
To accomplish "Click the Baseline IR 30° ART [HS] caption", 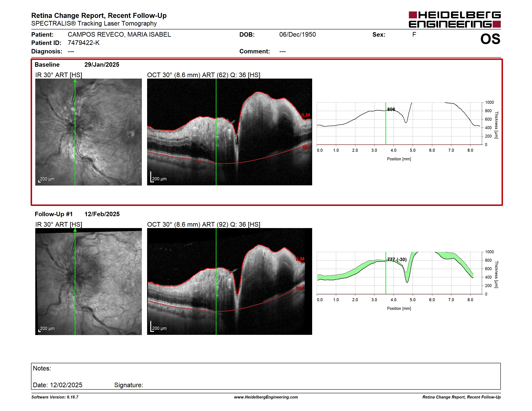I will click(x=59, y=75).
